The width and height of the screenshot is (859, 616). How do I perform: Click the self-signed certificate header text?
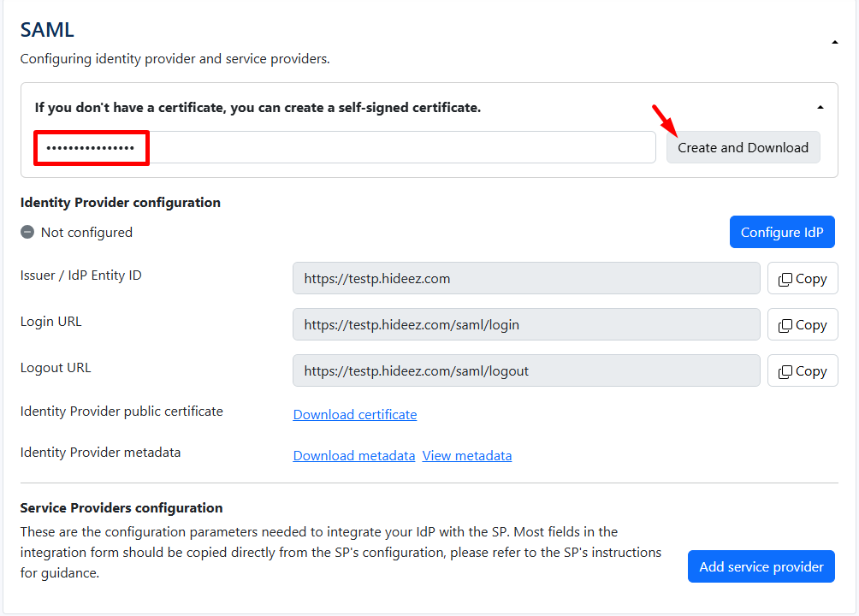258,108
